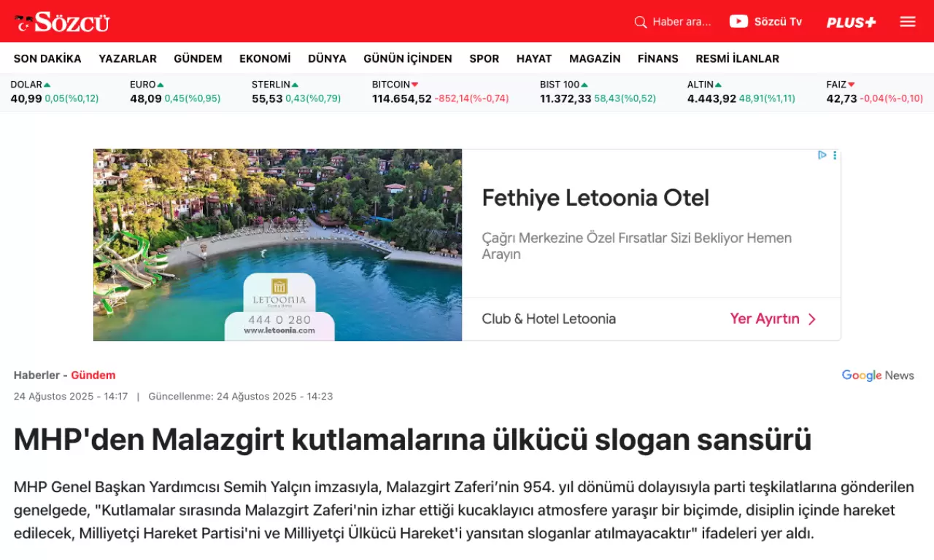Click the AdChoices icon on ad
This screenshot has width=934, height=560.
tap(822, 155)
